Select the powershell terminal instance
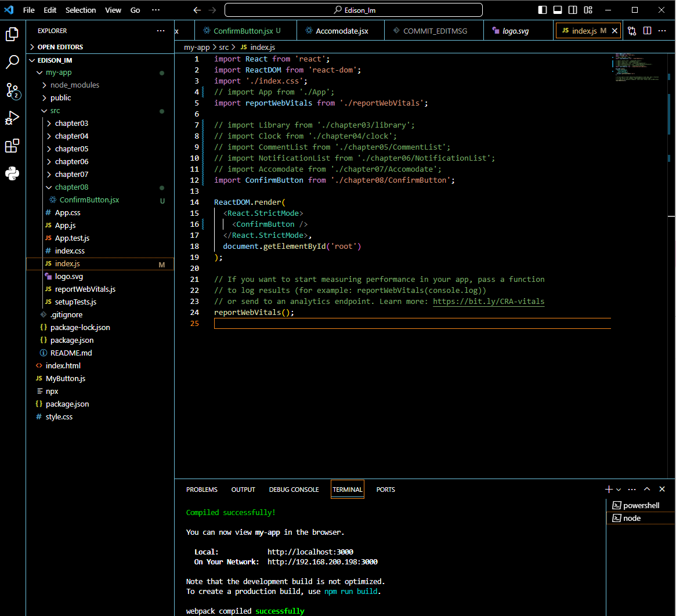The height and width of the screenshot is (616, 676). point(641,505)
